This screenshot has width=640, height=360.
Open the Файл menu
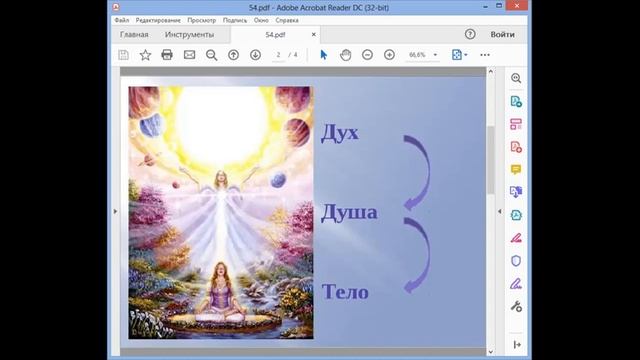(122, 20)
